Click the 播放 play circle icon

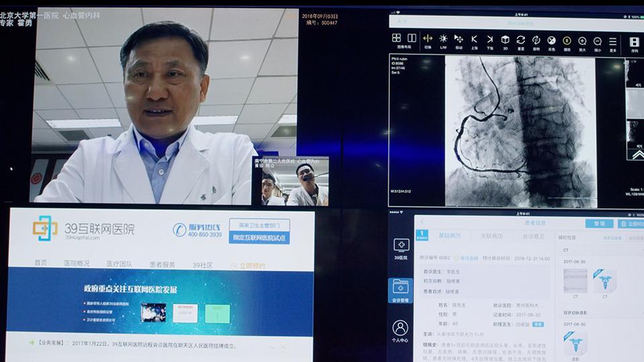pyautogui.click(x=567, y=41)
